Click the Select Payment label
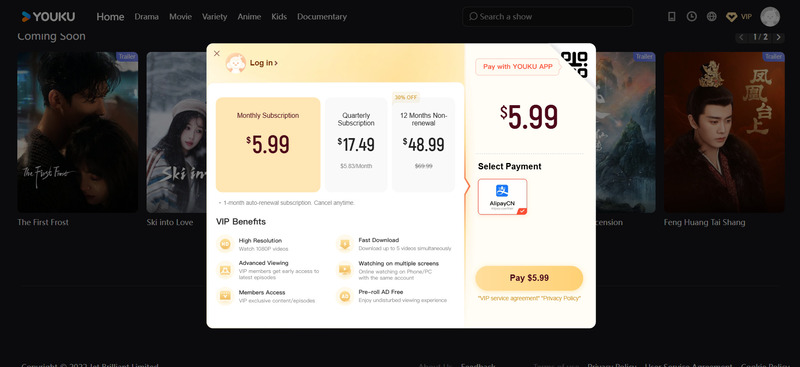This screenshot has height=367, width=800. [509, 166]
